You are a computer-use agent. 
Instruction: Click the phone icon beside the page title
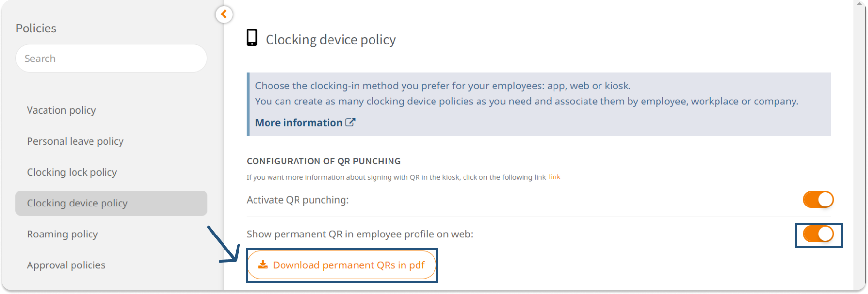252,38
